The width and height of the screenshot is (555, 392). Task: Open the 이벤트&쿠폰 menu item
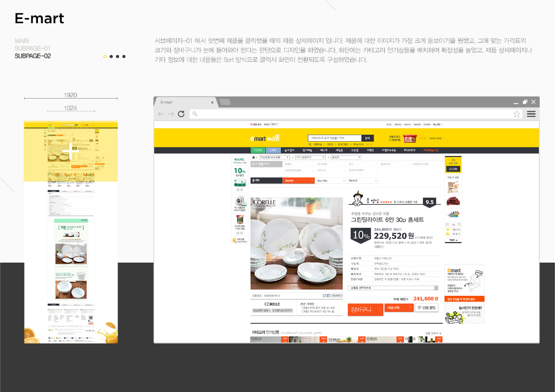(389, 150)
